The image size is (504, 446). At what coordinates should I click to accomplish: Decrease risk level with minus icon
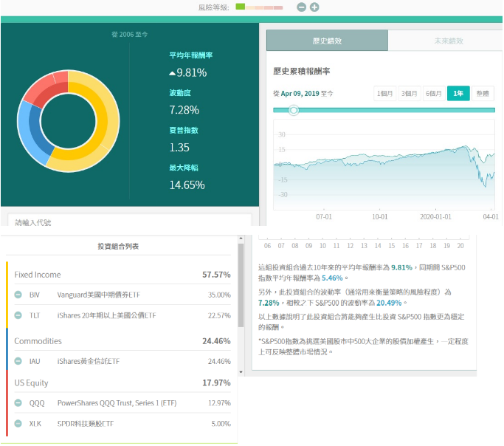301,7
